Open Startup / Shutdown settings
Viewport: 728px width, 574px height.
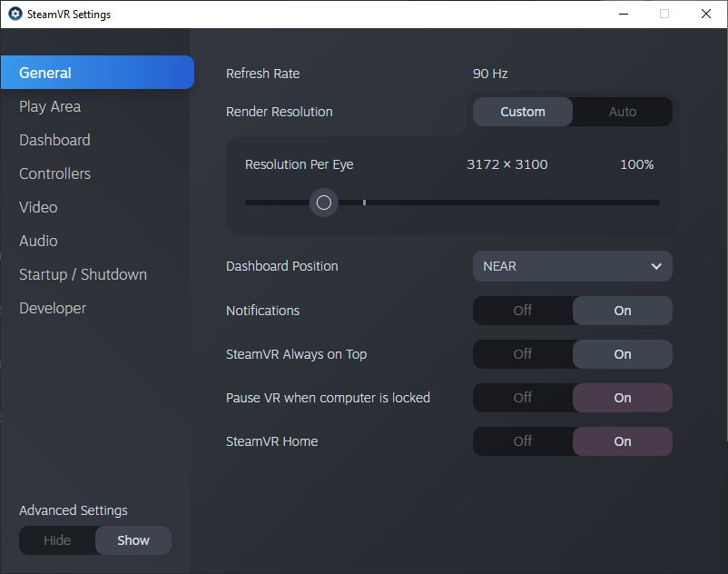[x=83, y=274]
